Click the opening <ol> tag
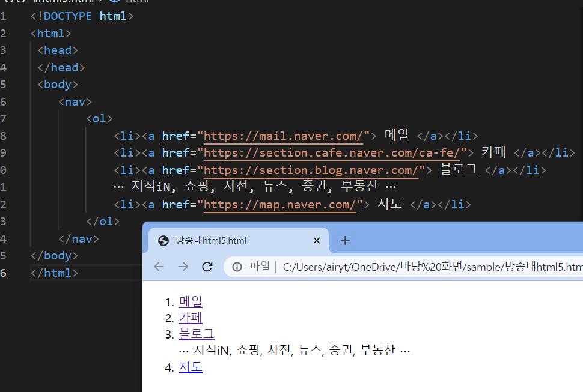Image resolution: width=583 pixels, height=392 pixels. pyautogui.click(x=99, y=119)
